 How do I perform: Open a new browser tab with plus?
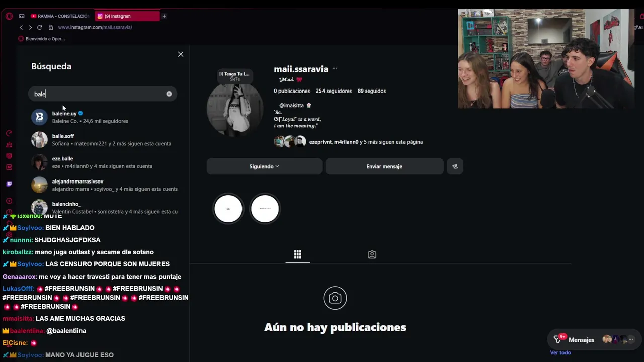[x=164, y=16]
